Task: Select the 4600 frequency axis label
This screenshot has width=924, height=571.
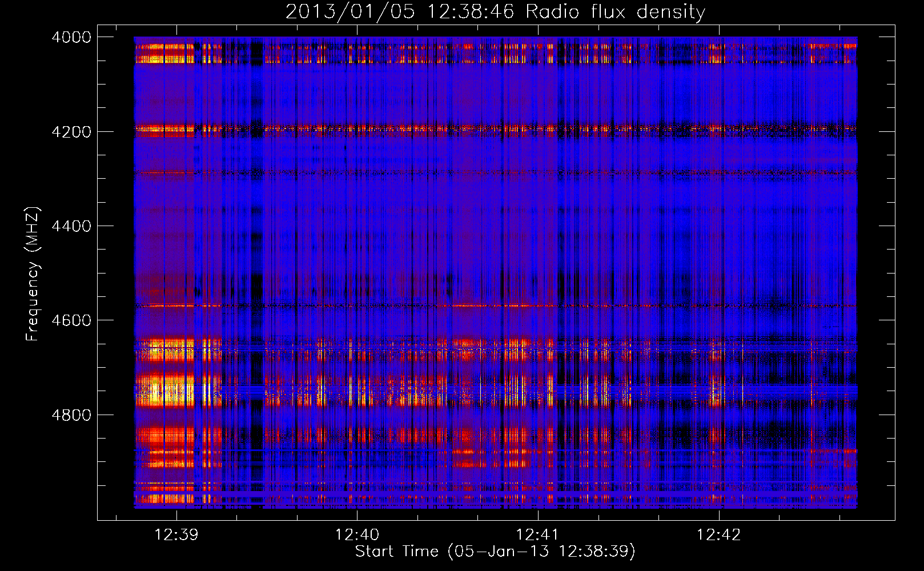Action: tap(71, 320)
